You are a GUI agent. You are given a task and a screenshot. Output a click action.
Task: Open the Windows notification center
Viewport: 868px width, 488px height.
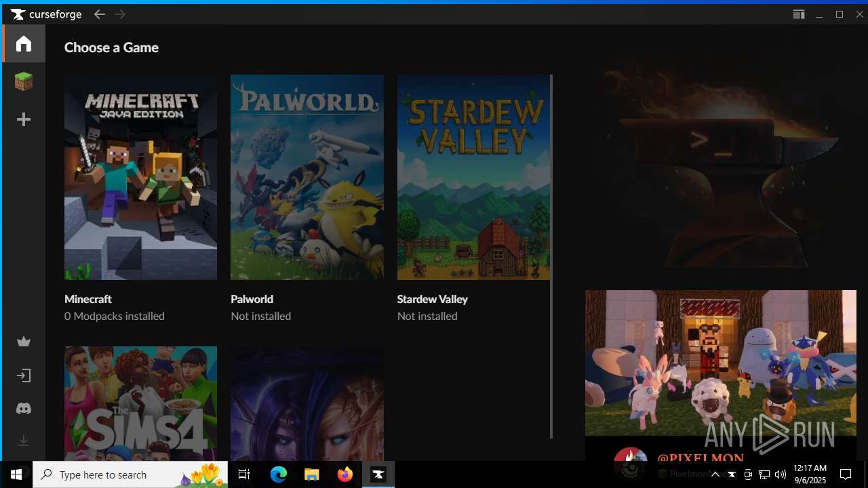pyautogui.click(x=846, y=474)
